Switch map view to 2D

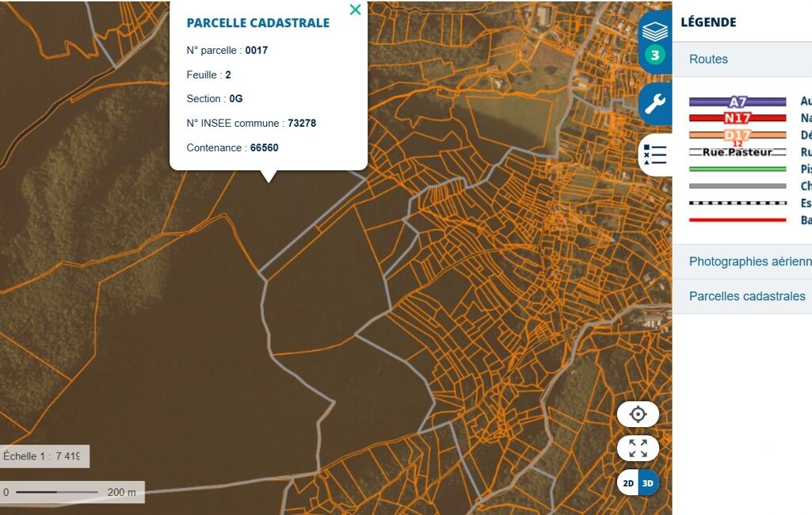click(628, 483)
